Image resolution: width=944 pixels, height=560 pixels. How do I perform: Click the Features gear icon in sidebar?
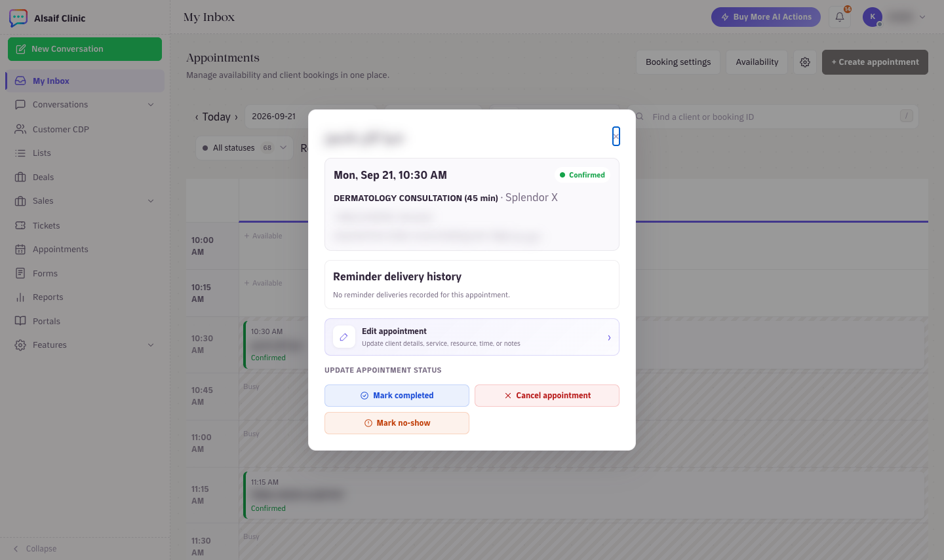click(20, 345)
